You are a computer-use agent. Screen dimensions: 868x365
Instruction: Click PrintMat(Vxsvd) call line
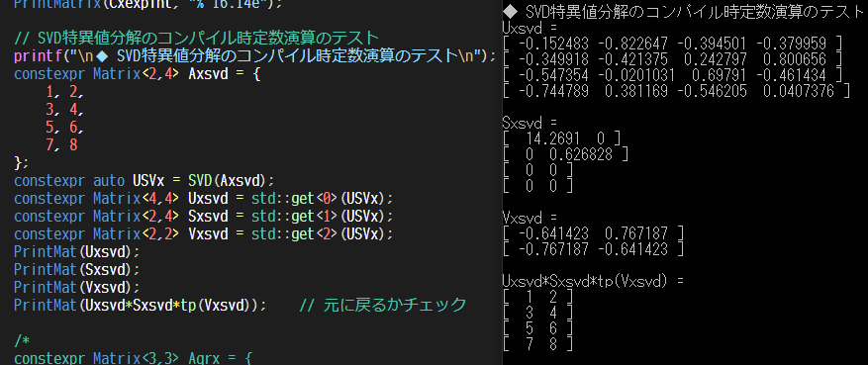tap(77, 287)
